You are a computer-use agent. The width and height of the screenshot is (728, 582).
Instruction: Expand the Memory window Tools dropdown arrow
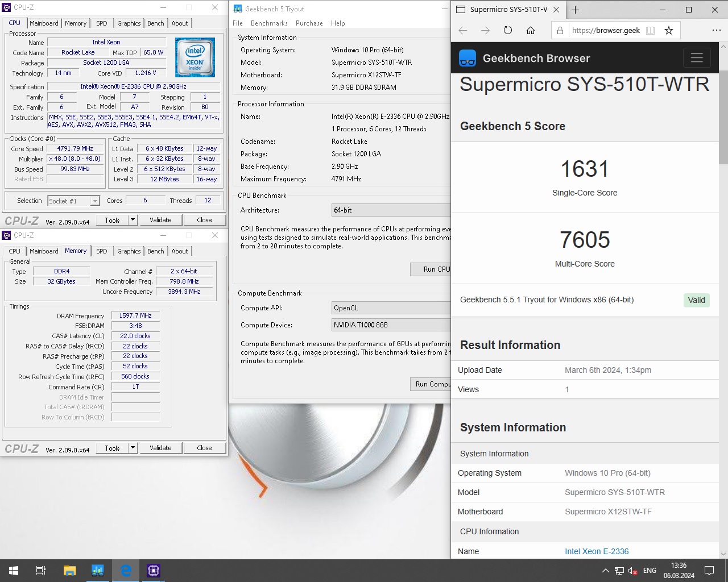pyautogui.click(x=133, y=448)
